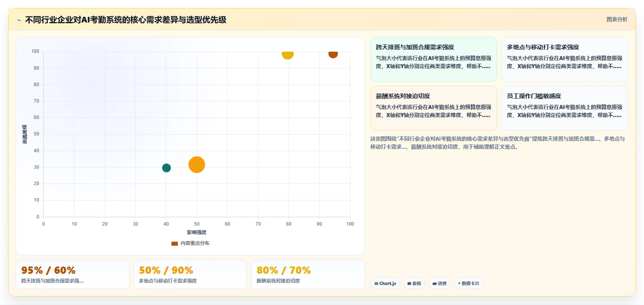Click the lightning icon beside the chart title

click(19, 20)
